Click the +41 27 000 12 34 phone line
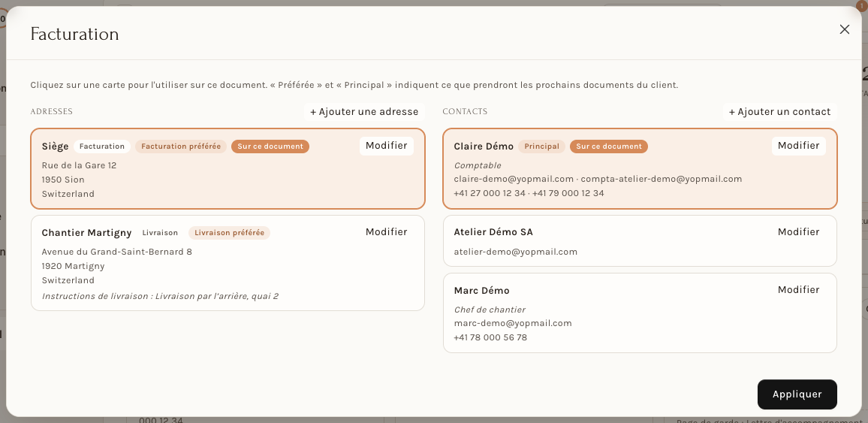 pyautogui.click(x=529, y=193)
